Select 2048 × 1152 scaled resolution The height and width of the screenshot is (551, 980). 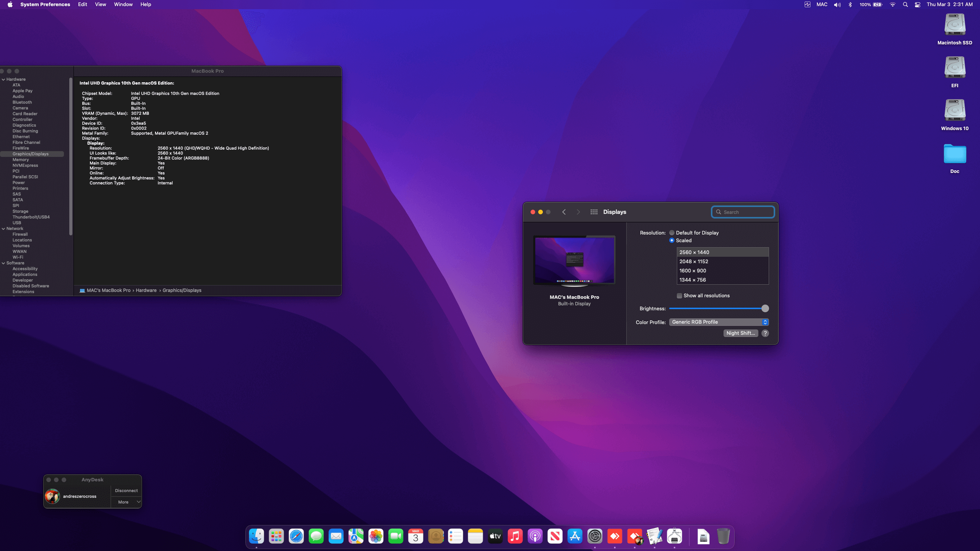coord(723,261)
